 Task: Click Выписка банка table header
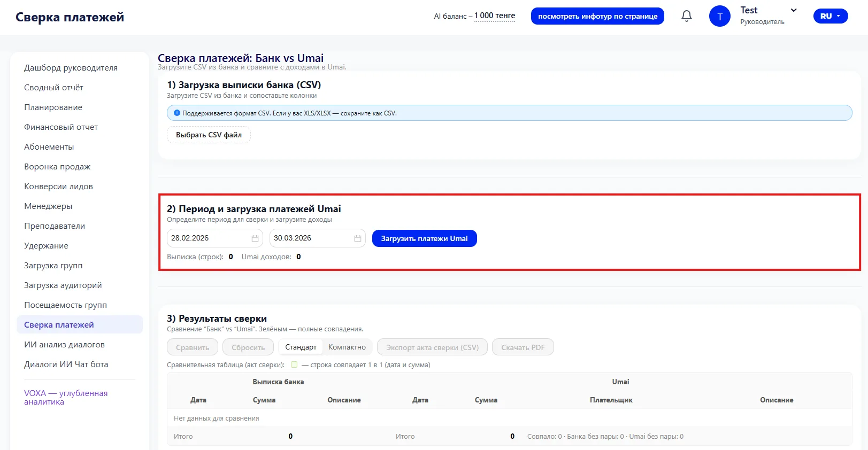(x=278, y=382)
